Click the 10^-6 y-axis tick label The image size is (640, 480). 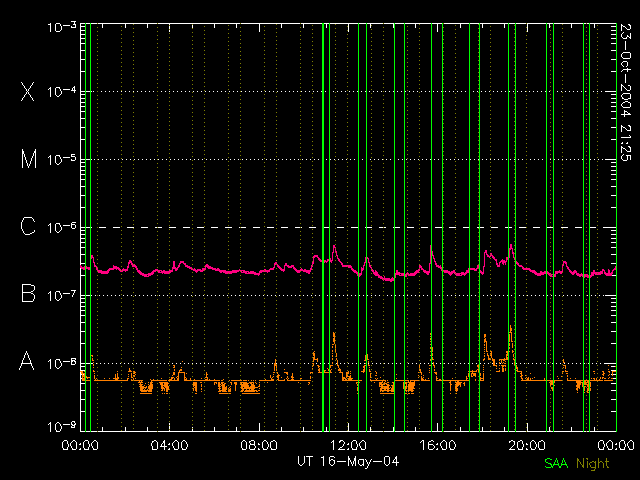pyautogui.click(x=62, y=227)
